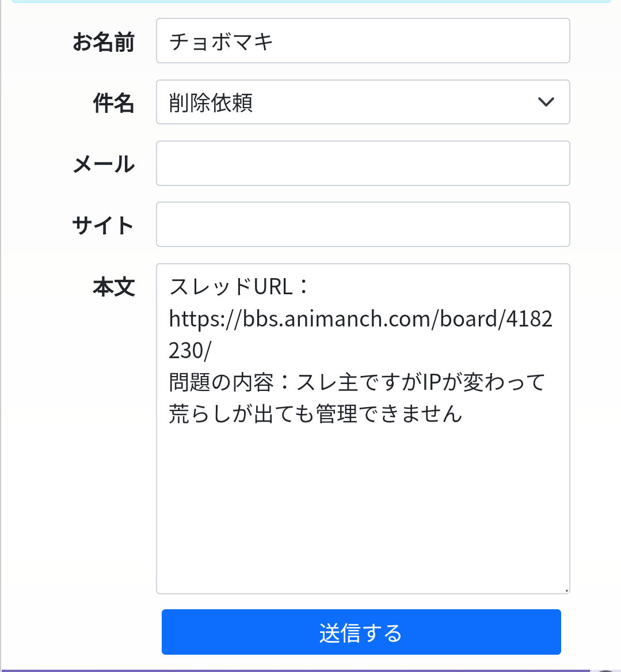Click the サイト field label
Screen dimensions: 621x672
click(x=104, y=225)
